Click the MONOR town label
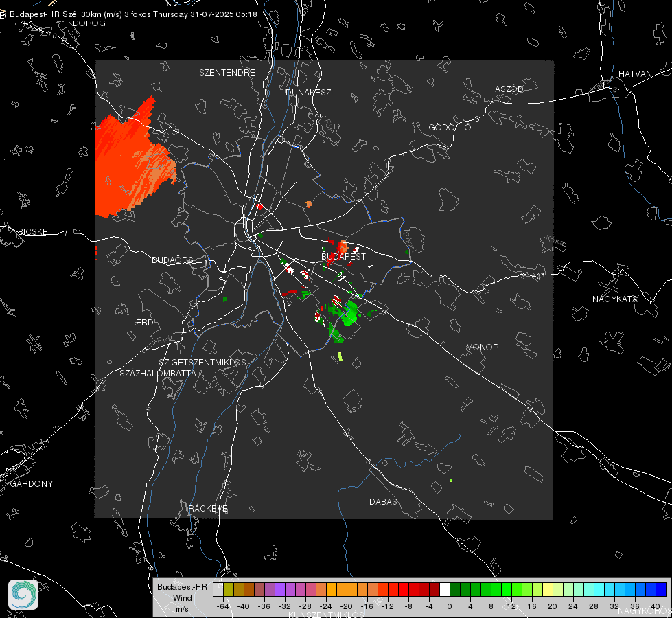The width and height of the screenshot is (672, 618). (x=482, y=347)
